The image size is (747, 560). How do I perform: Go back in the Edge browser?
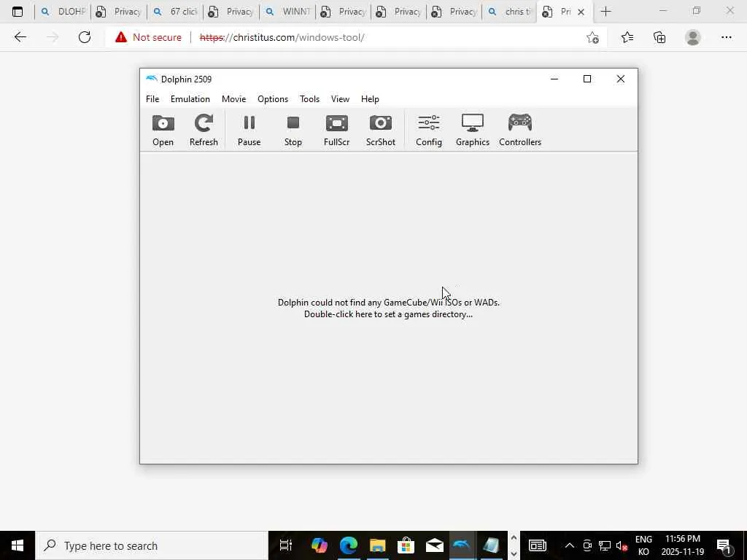(20, 37)
